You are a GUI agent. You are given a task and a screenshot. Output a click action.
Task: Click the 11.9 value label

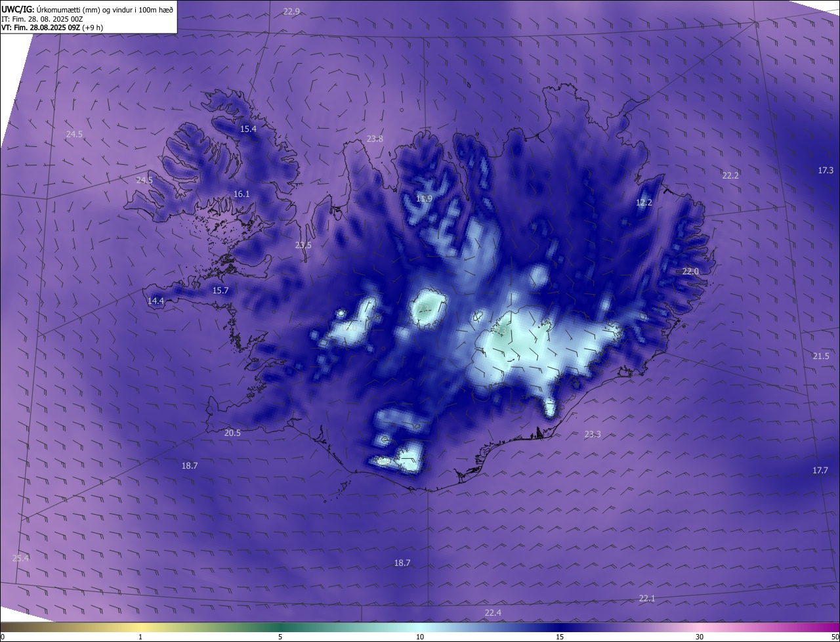click(x=425, y=198)
